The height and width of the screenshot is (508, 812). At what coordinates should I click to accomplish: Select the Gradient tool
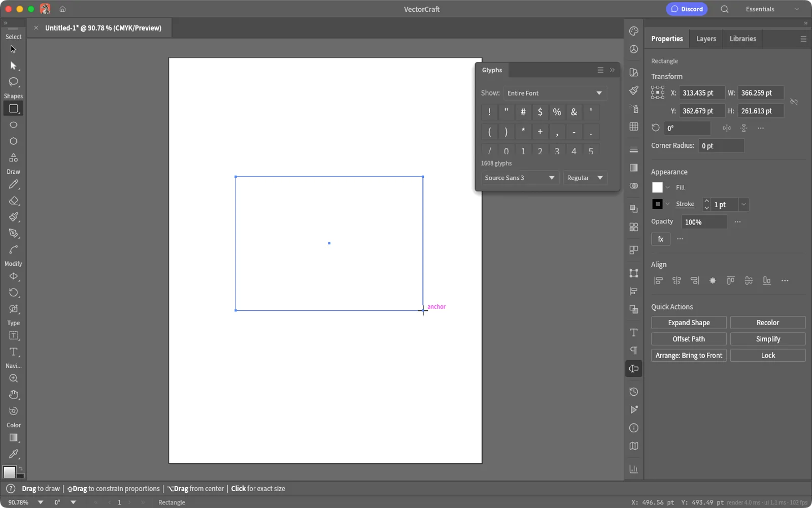tap(13, 438)
